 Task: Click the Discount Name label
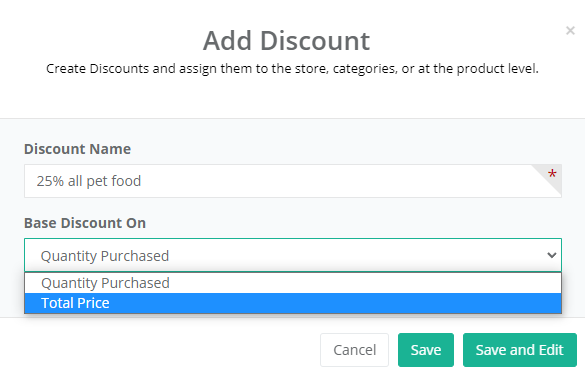[77, 149]
